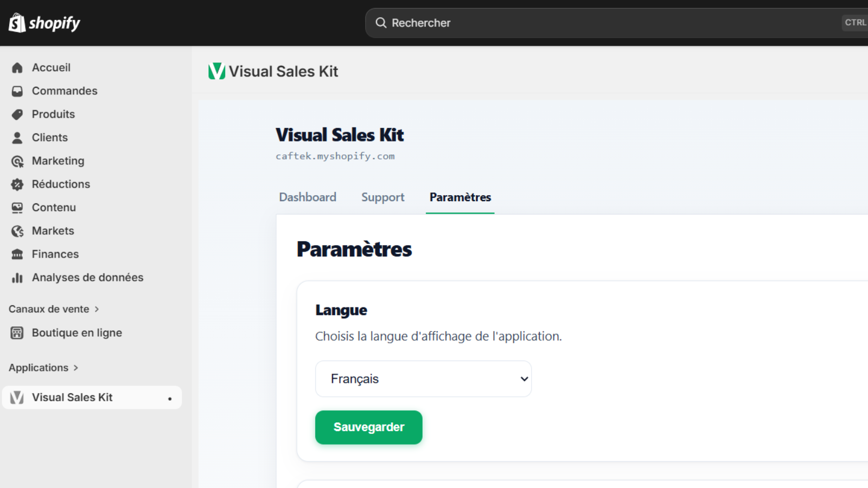Switch to the Dashboard tab
This screenshot has height=488, width=868.
pyautogui.click(x=308, y=197)
